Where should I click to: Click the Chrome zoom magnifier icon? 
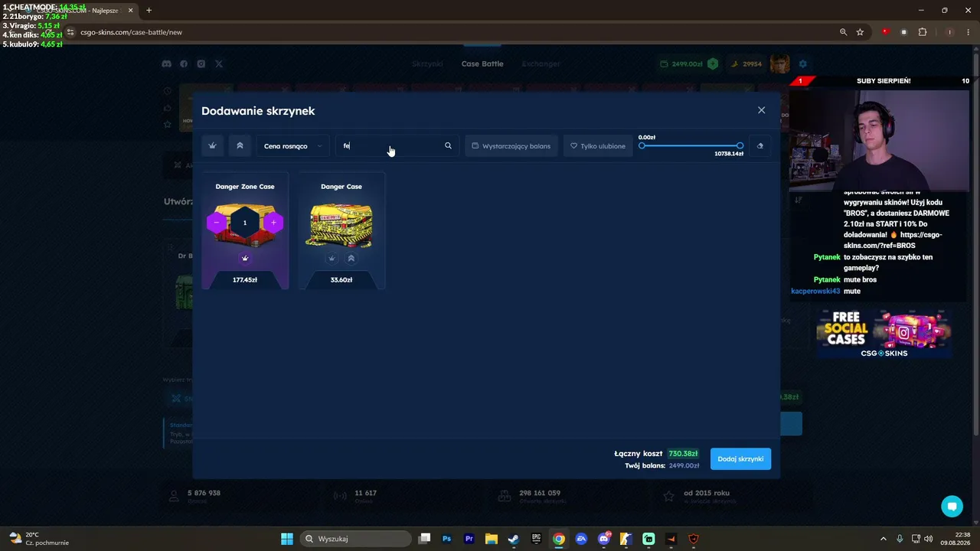[843, 32]
